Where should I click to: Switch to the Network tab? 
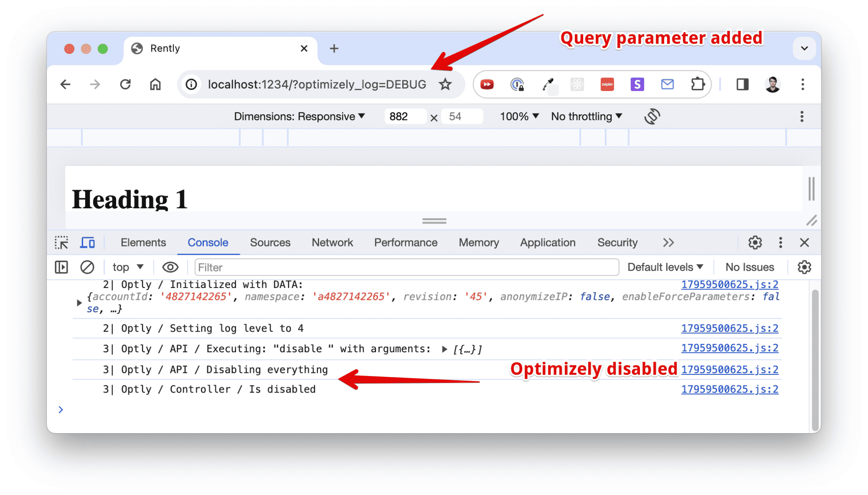(332, 243)
